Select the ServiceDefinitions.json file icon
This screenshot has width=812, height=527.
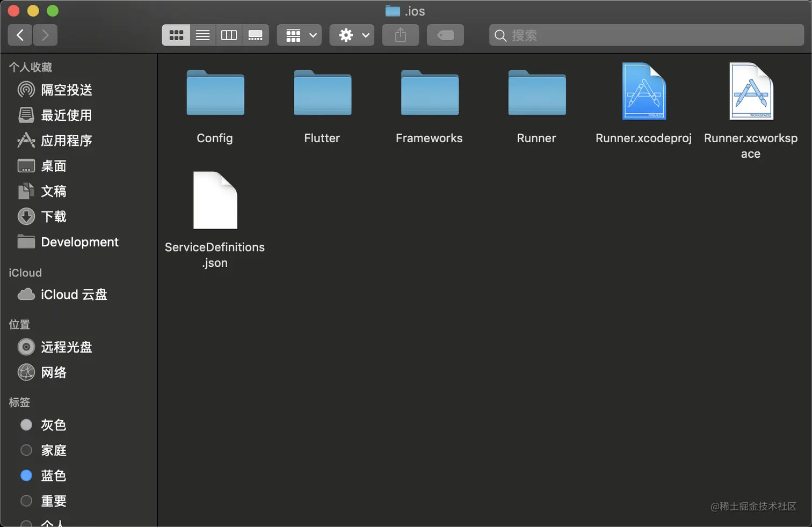click(215, 200)
